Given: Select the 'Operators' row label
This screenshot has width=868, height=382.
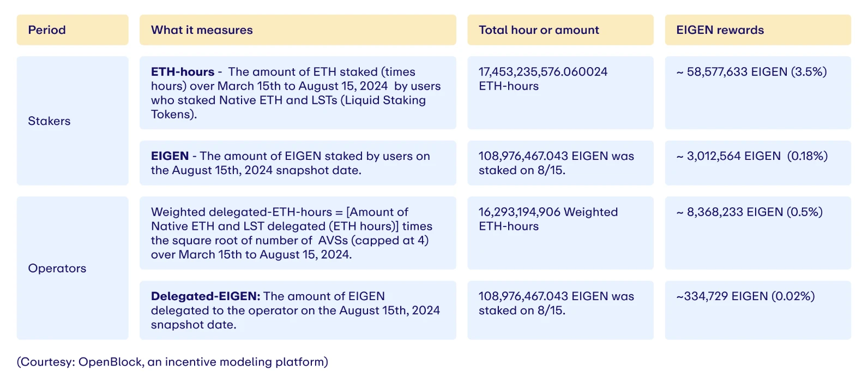Looking at the screenshot, I should [57, 268].
